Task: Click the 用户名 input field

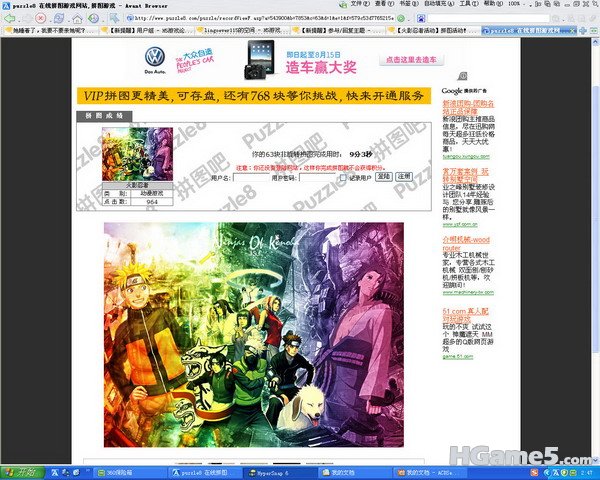Action: pyautogui.click(x=251, y=178)
